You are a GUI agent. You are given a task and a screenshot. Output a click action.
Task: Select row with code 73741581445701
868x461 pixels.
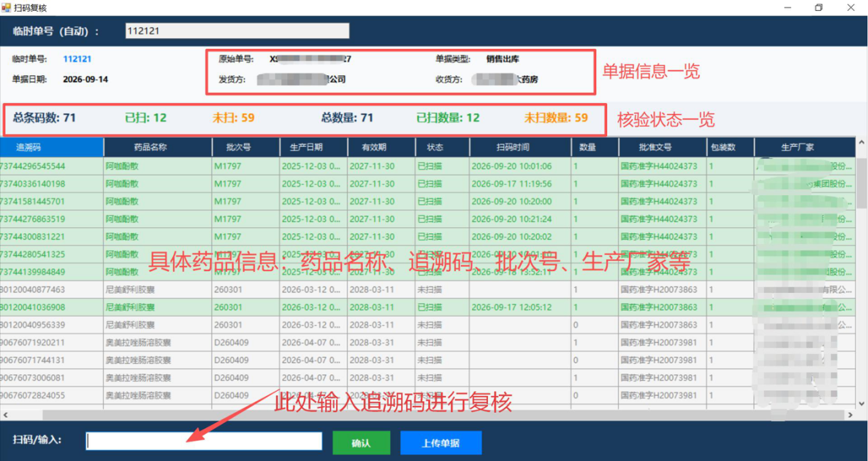pyautogui.click(x=427, y=201)
